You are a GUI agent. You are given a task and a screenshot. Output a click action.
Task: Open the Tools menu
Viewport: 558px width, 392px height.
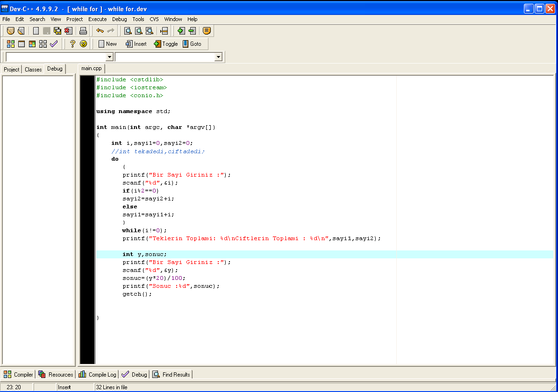pyautogui.click(x=138, y=19)
